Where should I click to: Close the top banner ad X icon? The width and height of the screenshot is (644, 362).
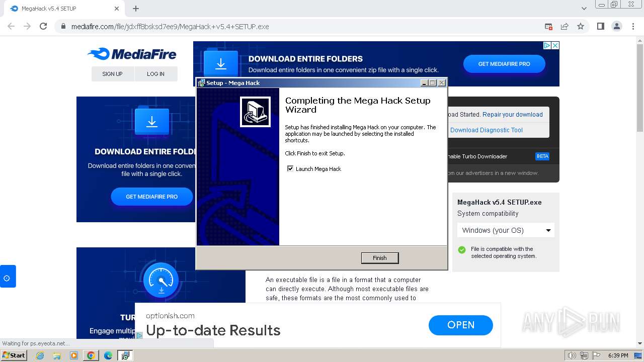click(555, 45)
